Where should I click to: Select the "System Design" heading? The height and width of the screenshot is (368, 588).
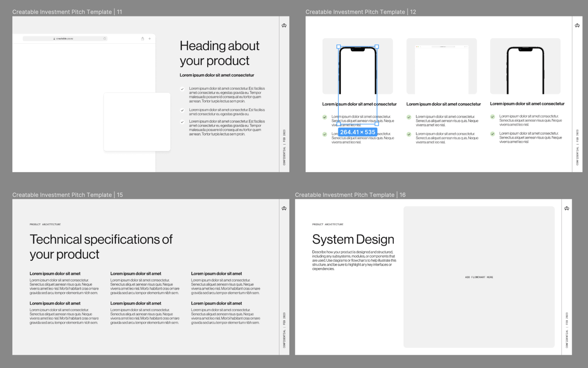[353, 240]
